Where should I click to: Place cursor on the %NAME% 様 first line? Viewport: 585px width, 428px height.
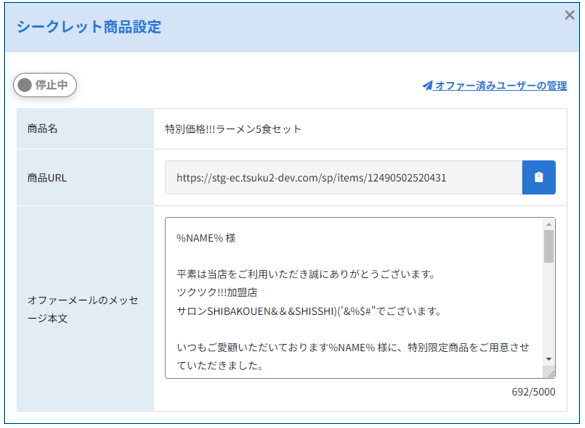point(206,238)
